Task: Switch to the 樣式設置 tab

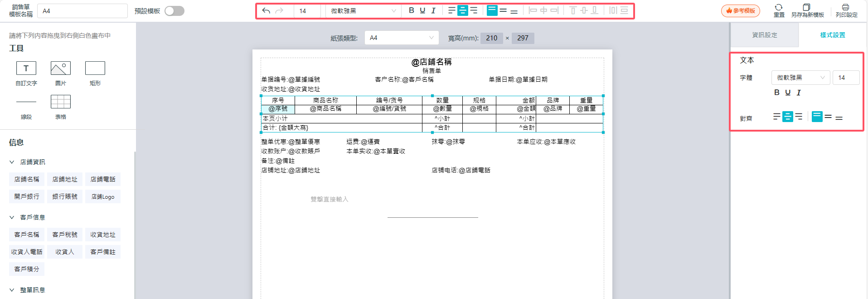Action: pos(833,35)
